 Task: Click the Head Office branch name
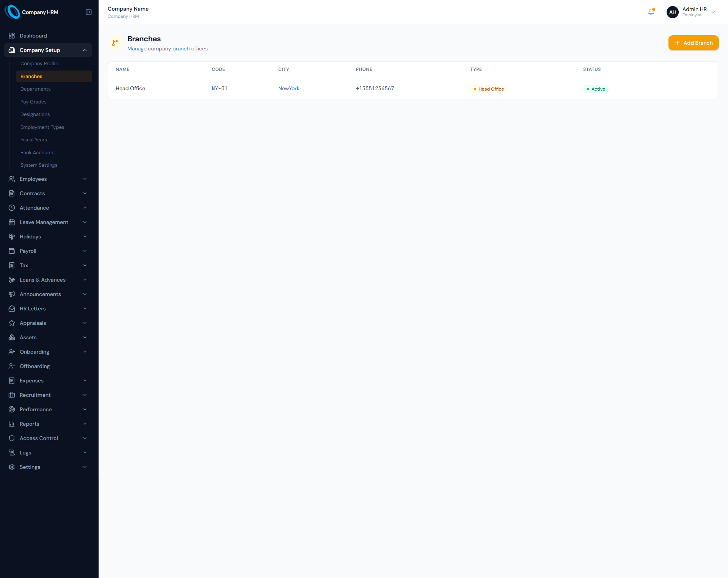click(x=130, y=88)
